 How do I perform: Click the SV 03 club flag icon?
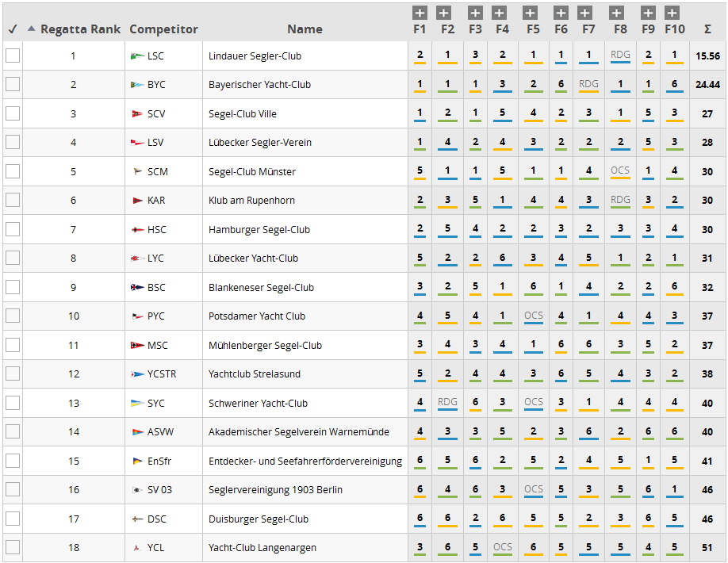point(137,490)
